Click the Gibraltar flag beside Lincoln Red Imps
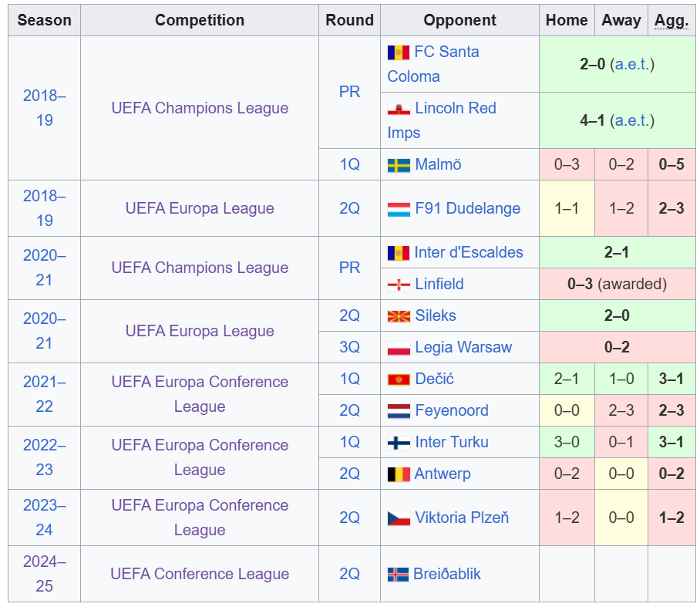Screen dimensions: 700x607 (x=399, y=109)
